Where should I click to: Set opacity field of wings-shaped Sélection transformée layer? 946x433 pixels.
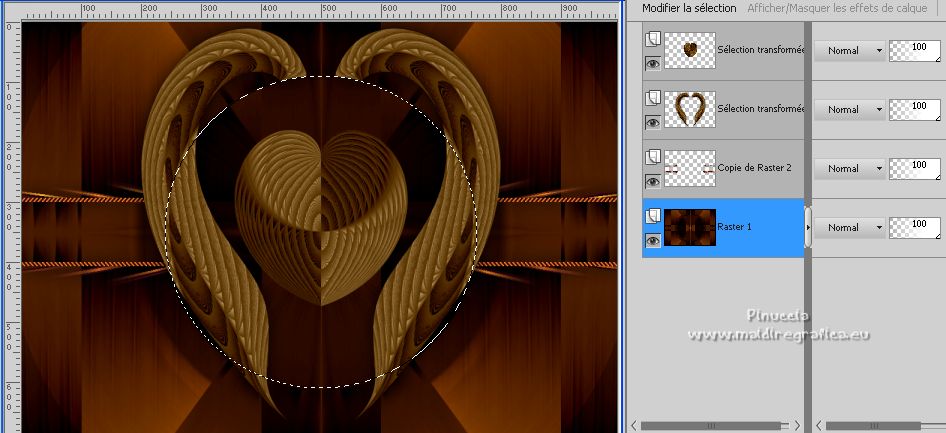click(x=915, y=110)
